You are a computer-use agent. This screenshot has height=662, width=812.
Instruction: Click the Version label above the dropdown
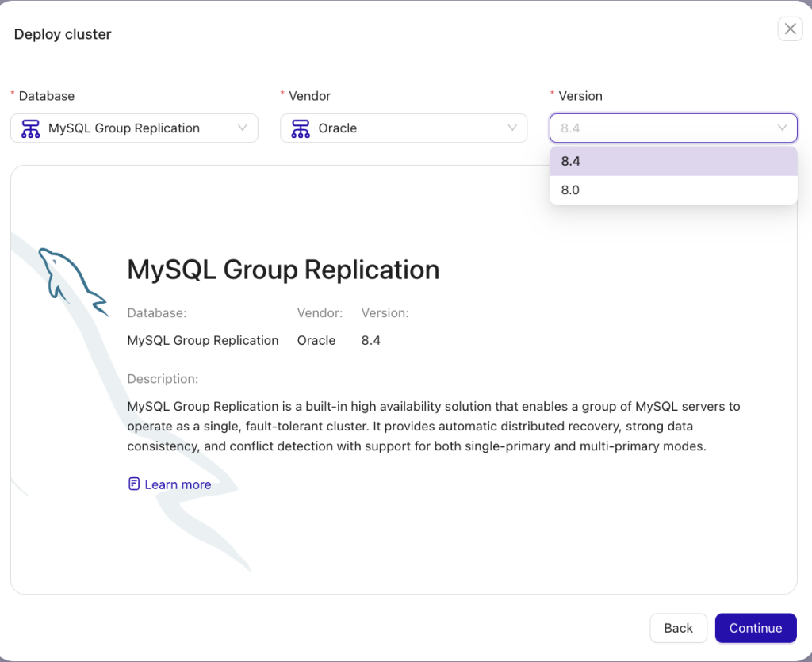point(580,96)
